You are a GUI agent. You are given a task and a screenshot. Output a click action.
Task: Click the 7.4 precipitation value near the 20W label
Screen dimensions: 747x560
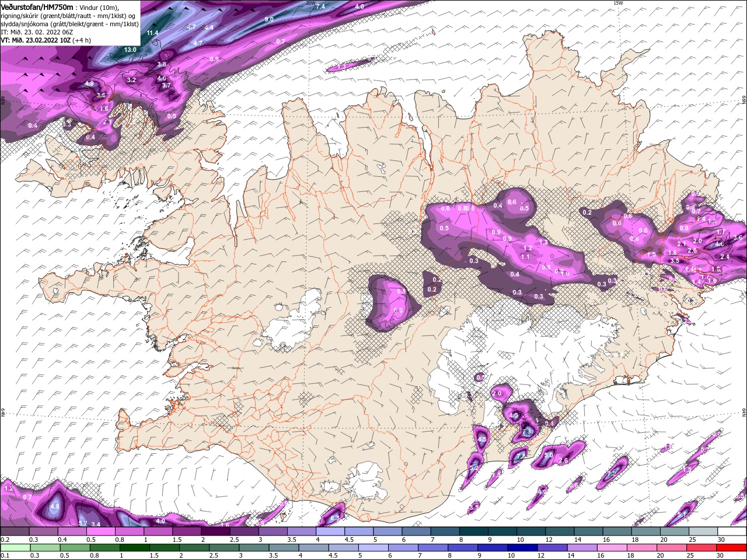pos(320,6)
